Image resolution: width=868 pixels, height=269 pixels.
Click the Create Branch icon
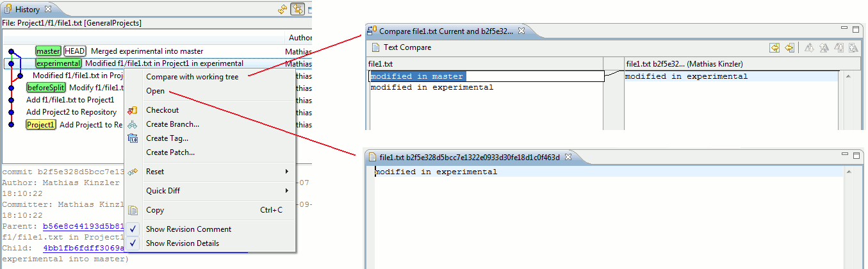133,124
